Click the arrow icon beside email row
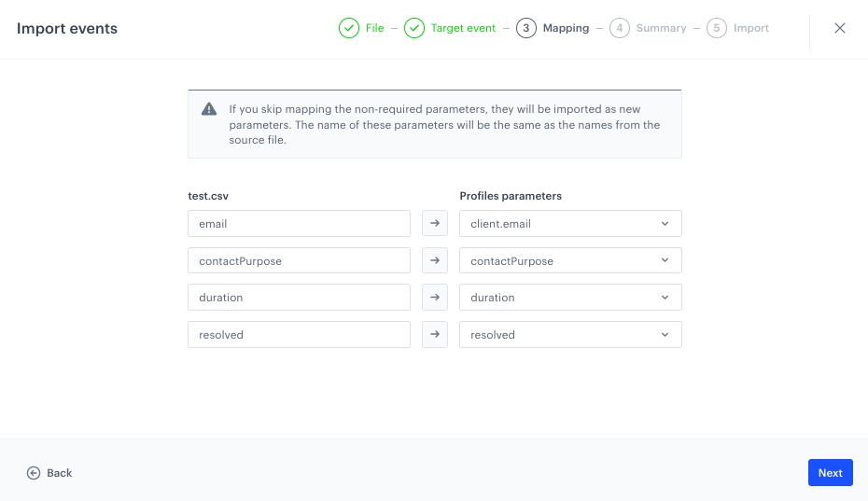The height and width of the screenshot is (501, 868). 435,224
